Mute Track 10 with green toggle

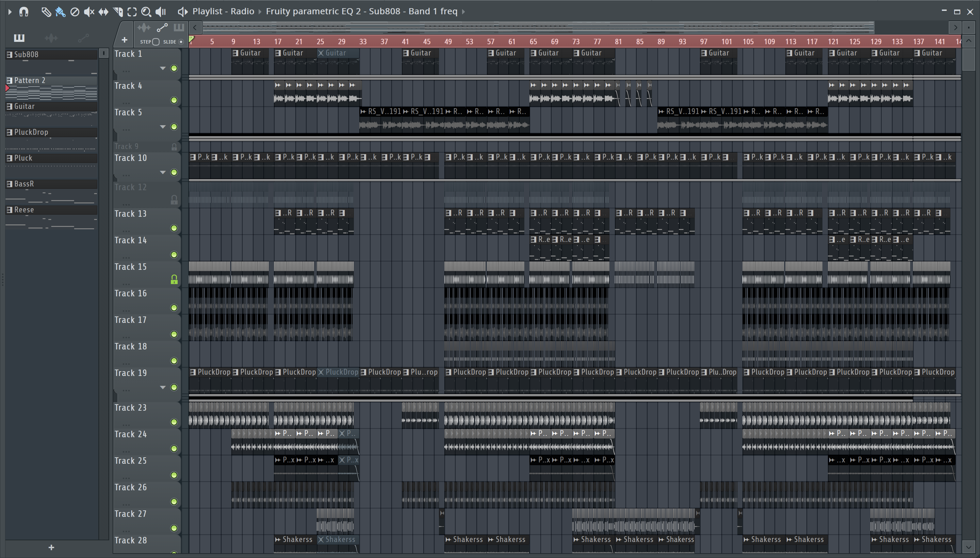[174, 172]
